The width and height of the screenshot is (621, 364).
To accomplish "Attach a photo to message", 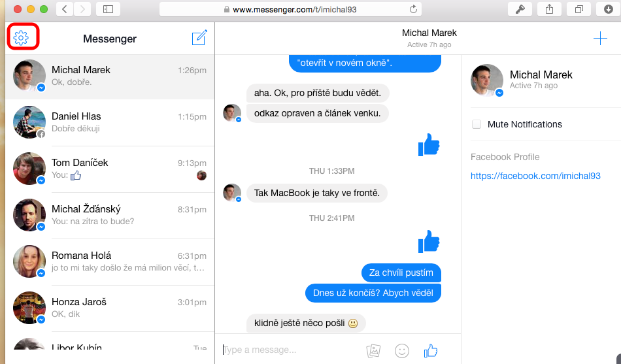I will 373,351.
